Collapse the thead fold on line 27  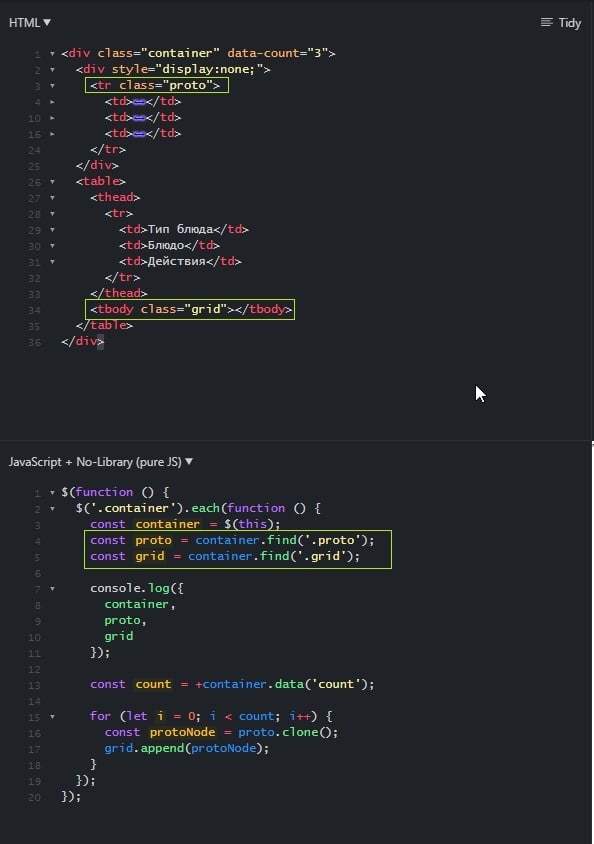coord(52,198)
